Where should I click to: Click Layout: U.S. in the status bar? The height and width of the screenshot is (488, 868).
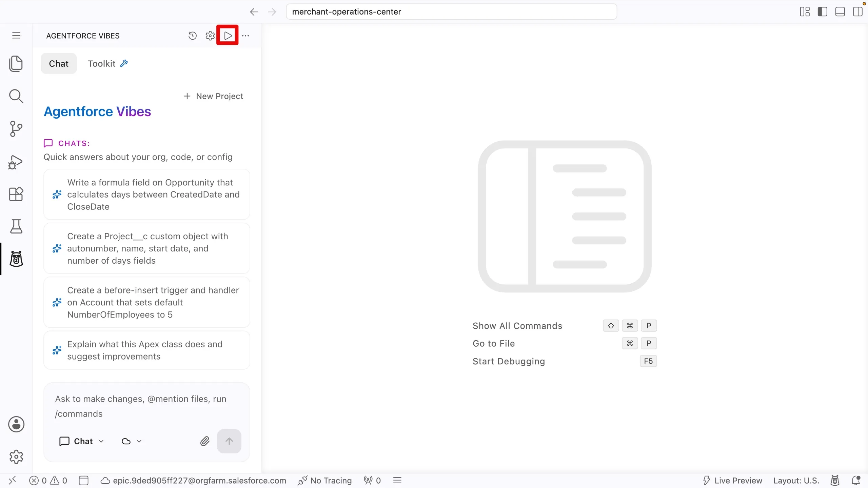click(796, 481)
